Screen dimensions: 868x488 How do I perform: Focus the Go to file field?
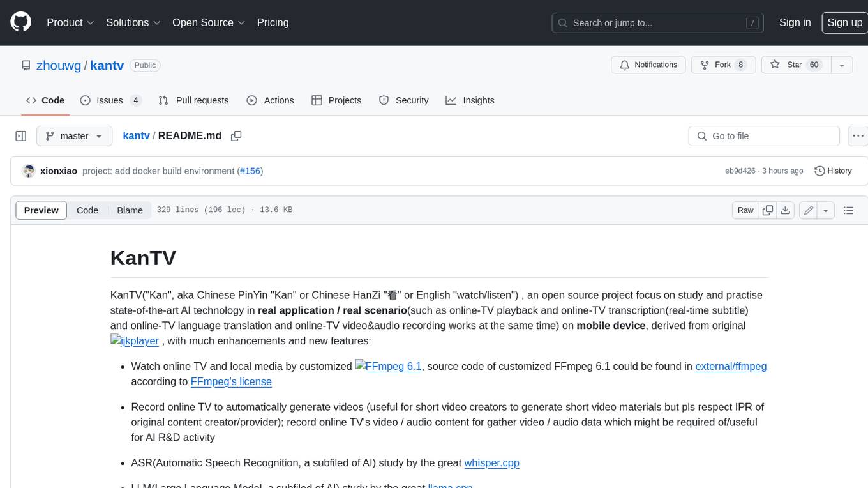(764, 136)
